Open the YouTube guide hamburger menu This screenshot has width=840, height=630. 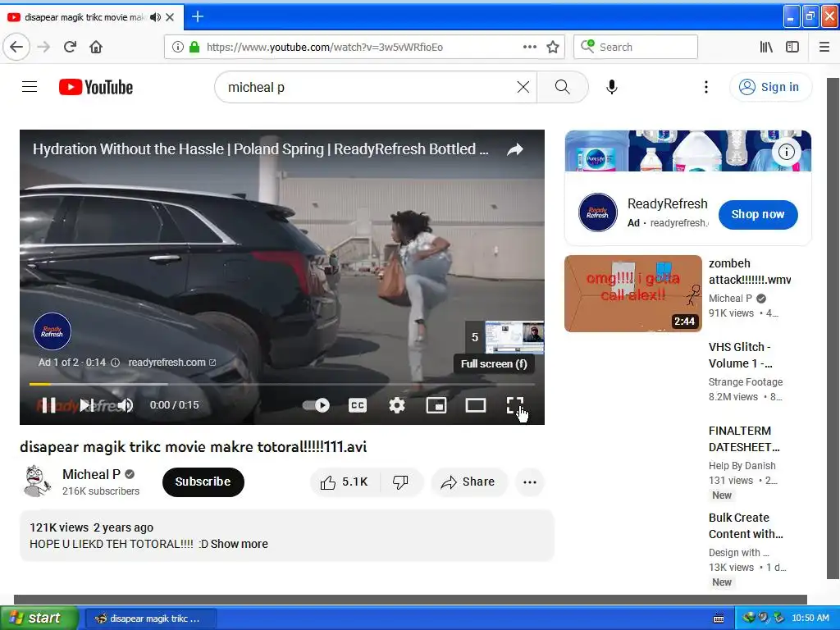30,87
